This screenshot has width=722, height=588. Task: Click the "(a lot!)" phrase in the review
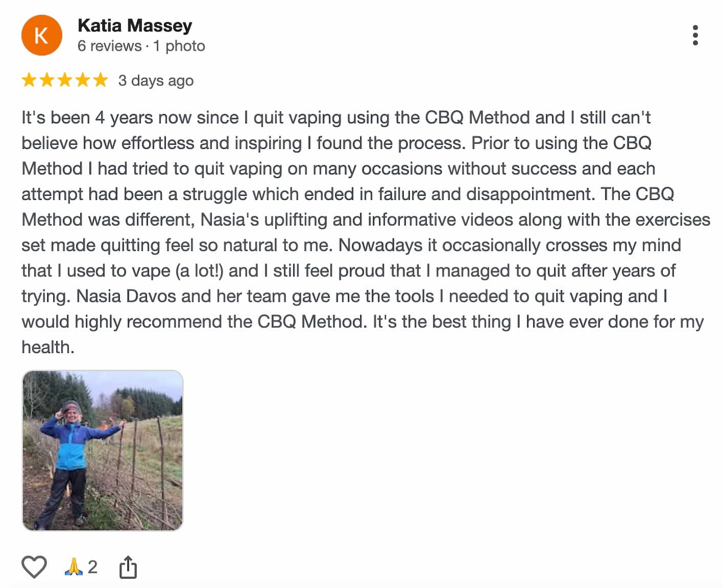(200, 270)
